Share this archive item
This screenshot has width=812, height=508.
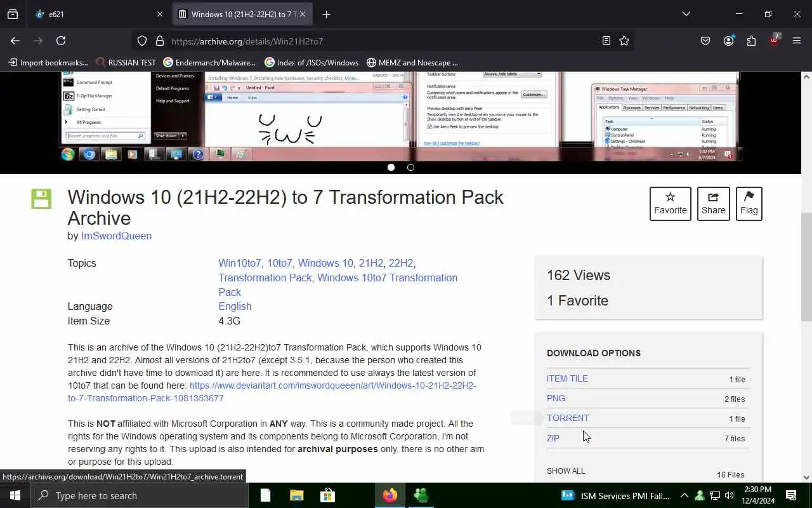coord(714,204)
